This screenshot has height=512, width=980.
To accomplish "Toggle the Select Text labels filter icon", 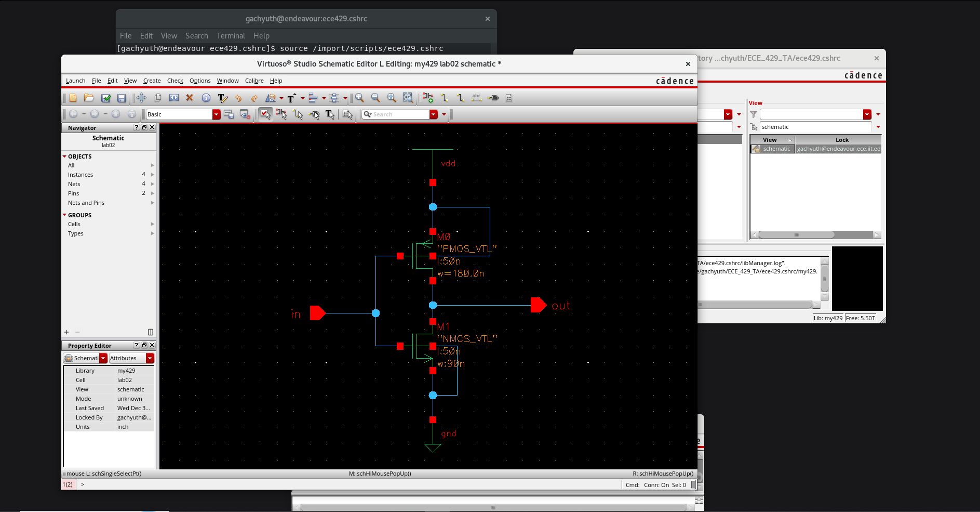I will pos(330,114).
